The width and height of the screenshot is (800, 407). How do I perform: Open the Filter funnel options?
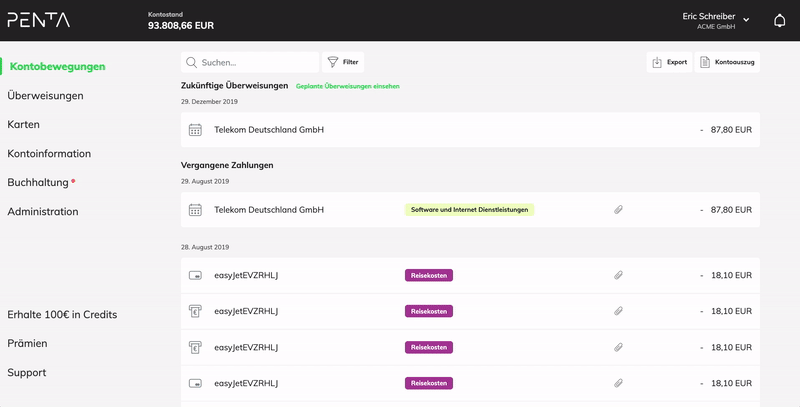(333, 62)
